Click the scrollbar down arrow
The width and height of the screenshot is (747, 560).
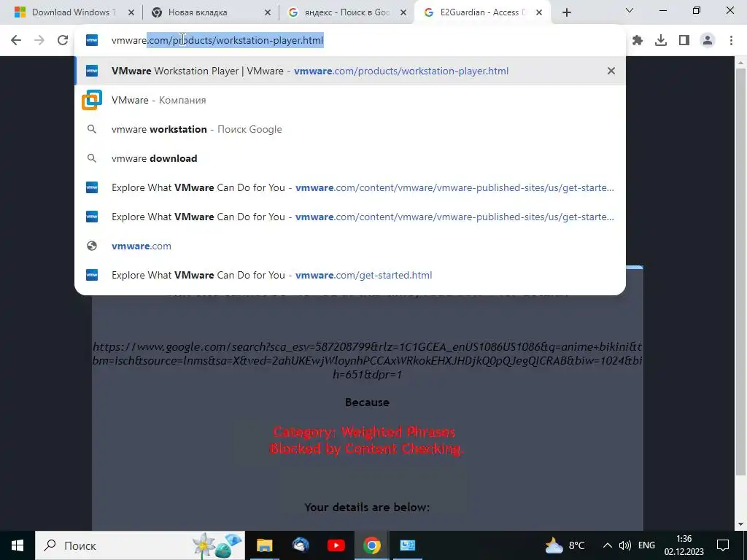[740, 524]
